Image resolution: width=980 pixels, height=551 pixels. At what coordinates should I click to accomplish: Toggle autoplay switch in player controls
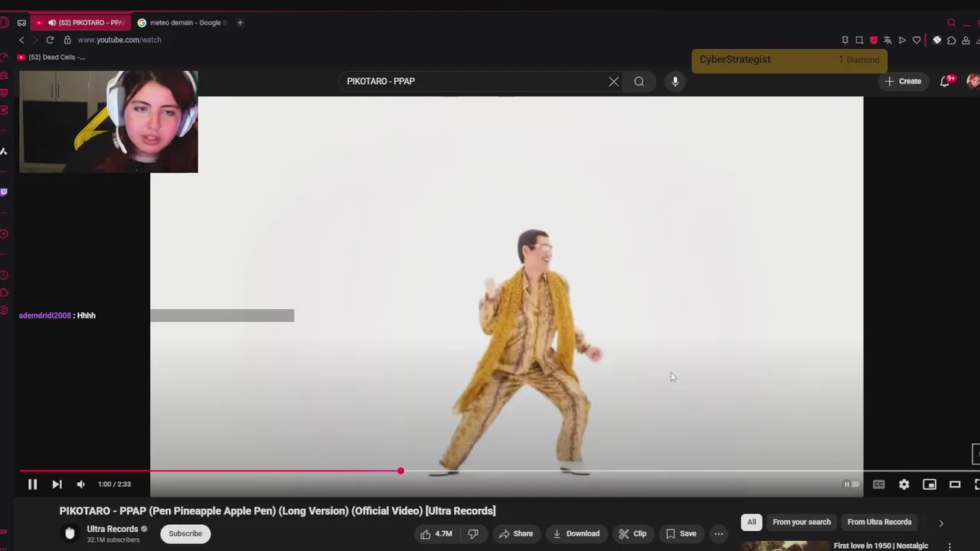click(851, 484)
